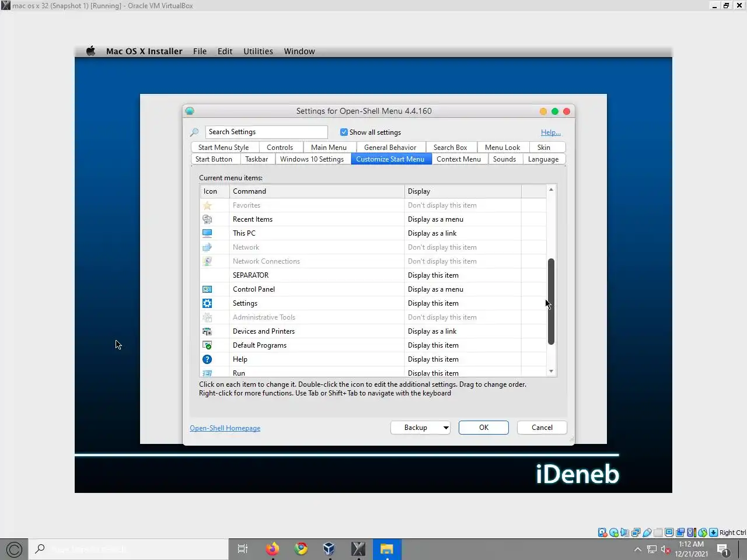Click the Devices and Printers row icon

(207, 331)
